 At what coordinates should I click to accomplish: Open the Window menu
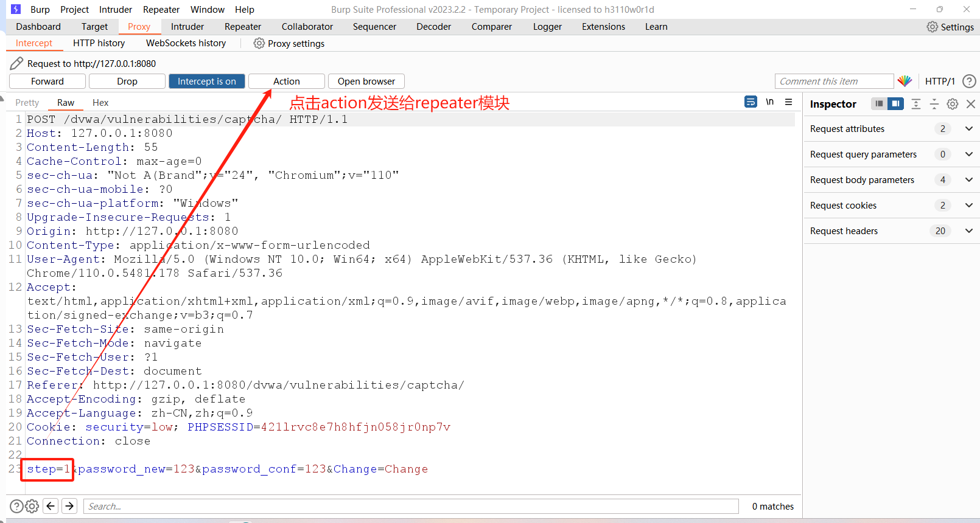point(208,10)
